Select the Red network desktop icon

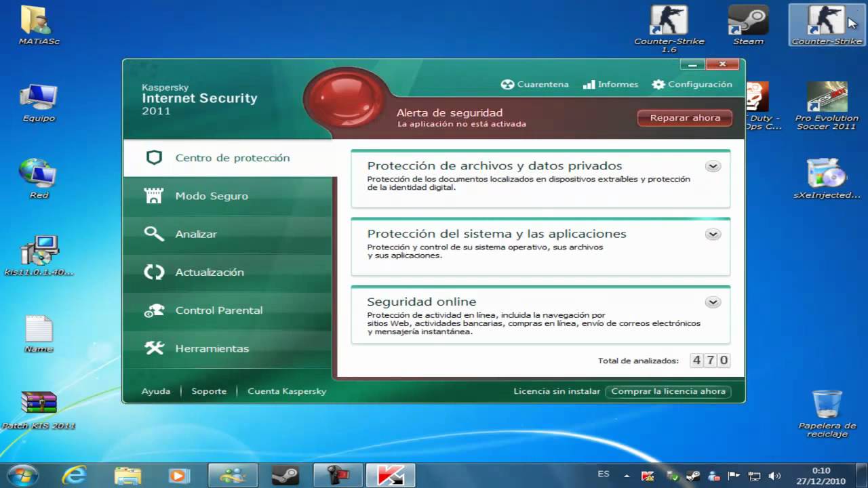pos(39,179)
